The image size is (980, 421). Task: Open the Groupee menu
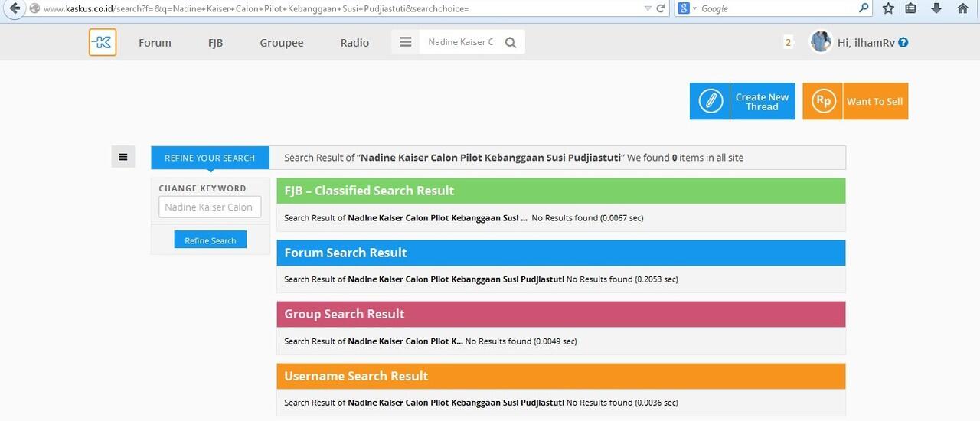coord(282,43)
